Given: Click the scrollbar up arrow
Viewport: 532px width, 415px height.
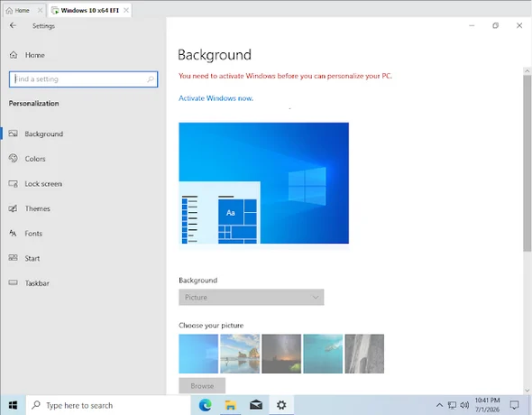Looking at the screenshot, I should (x=527, y=71).
